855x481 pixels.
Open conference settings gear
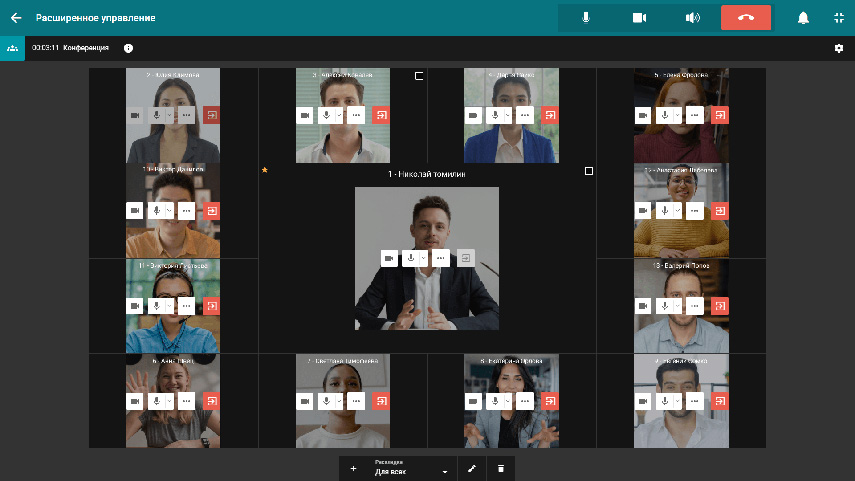coord(839,49)
